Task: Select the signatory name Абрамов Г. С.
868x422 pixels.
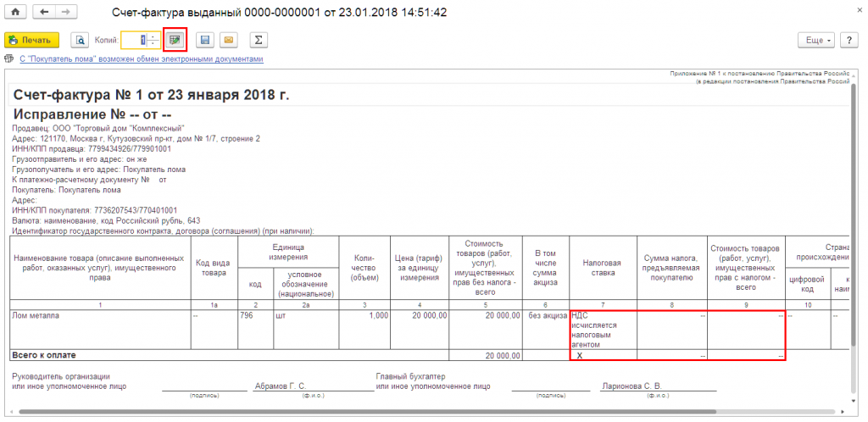Action: pos(280,386)
